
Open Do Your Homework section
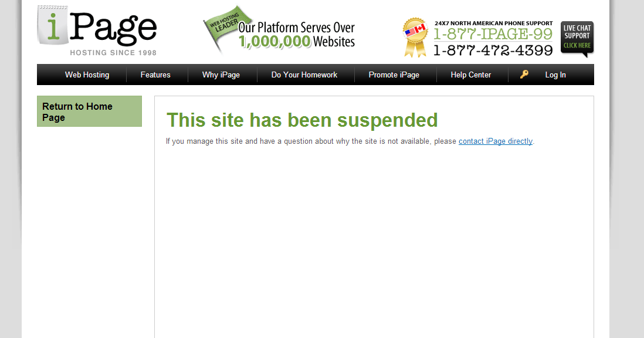pyautogui.click(x=304, y=75)
